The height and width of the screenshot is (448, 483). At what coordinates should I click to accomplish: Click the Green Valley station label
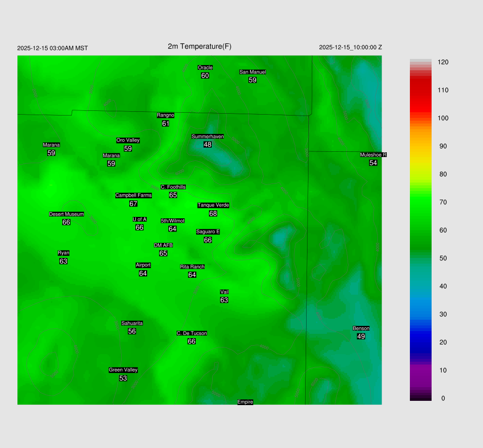pos(123,370)
